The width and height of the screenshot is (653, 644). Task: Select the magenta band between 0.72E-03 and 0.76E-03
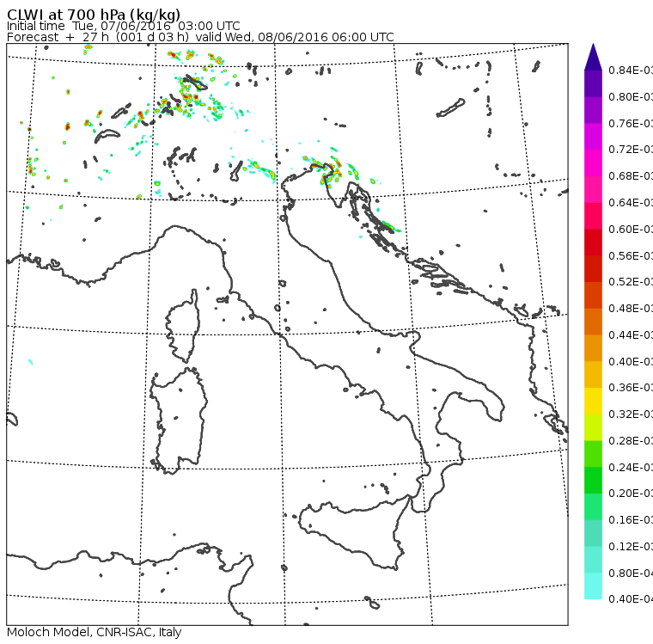click(593, 137)
